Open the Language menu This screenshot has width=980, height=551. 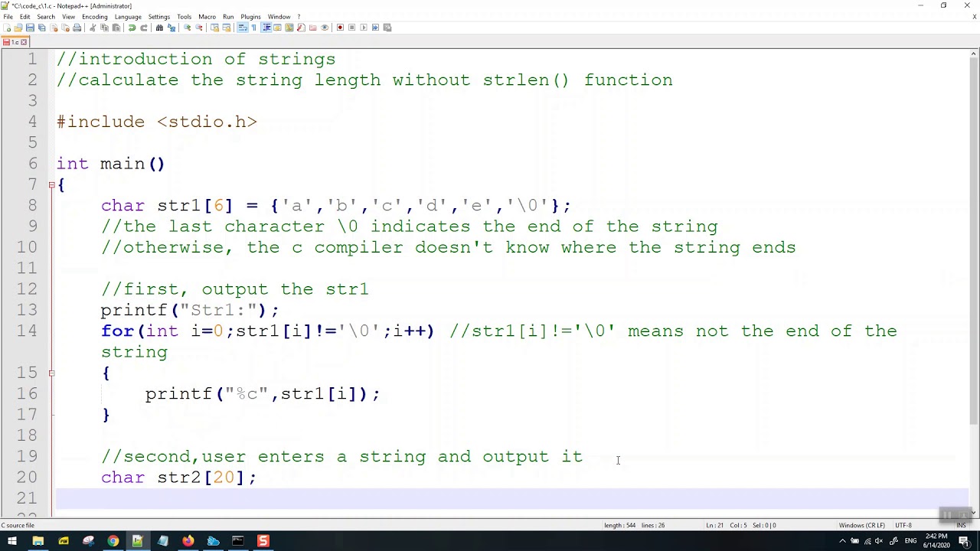(128, 17)
